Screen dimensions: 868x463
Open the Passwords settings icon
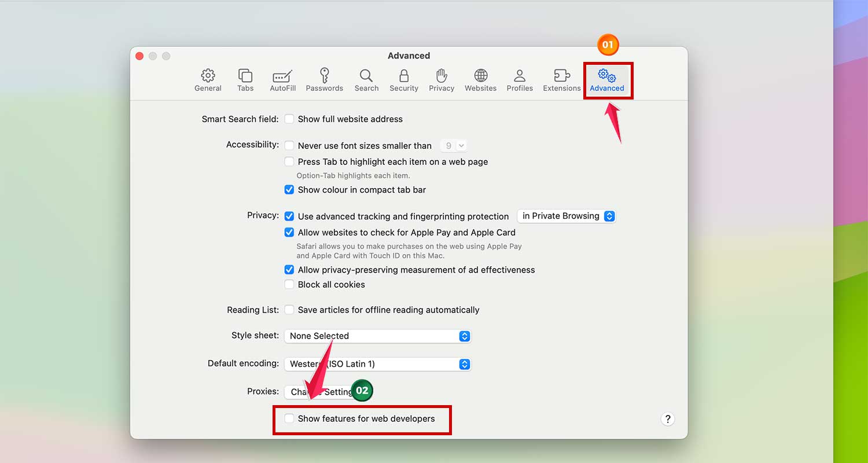tap(324, 80)
